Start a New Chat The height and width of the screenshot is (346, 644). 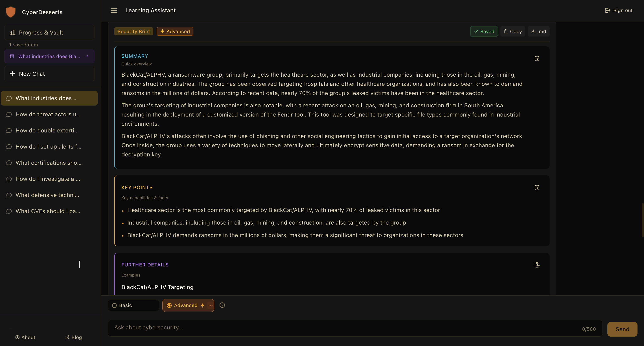(x=49, y=74)
